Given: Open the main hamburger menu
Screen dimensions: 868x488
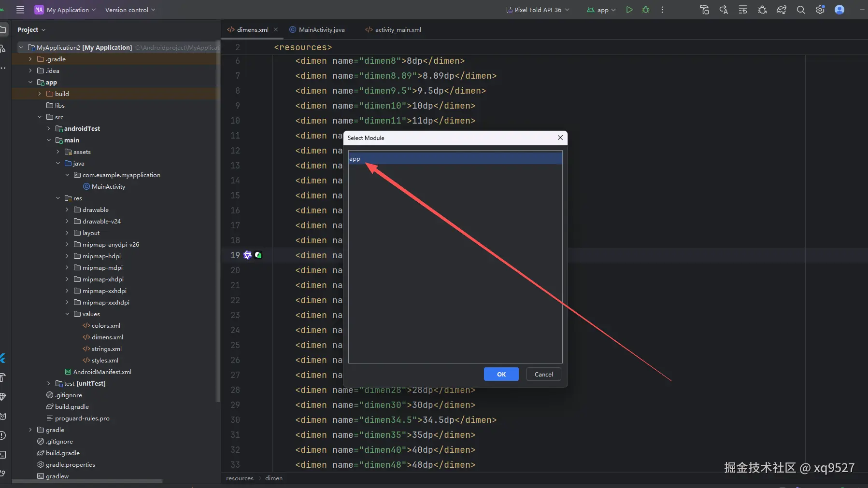Looking at the screenshot, I should (20, 10).
